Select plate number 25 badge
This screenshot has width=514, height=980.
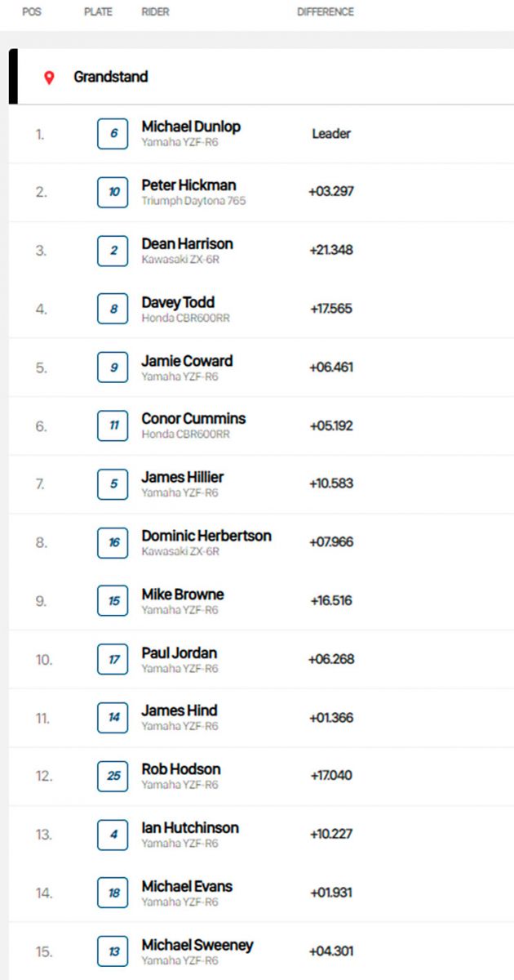click(x=113, y=776)
